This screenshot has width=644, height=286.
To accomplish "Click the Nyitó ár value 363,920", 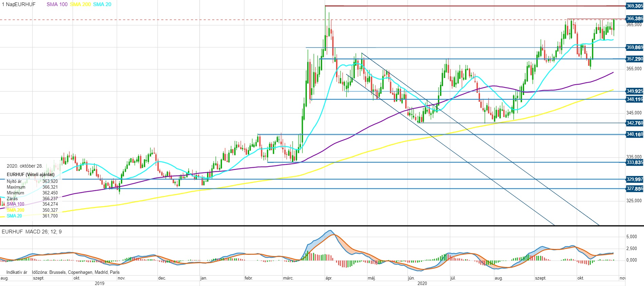I will [50, 182].
